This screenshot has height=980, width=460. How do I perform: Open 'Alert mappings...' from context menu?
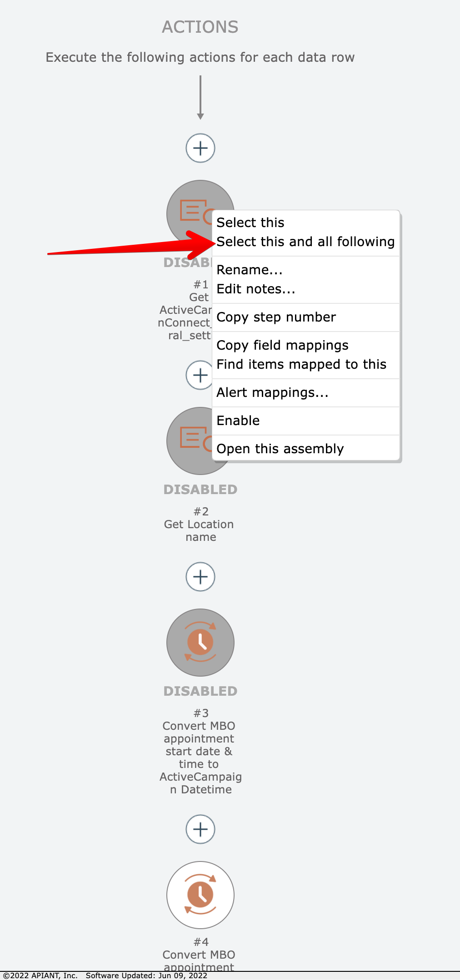[x=272, y=392]
